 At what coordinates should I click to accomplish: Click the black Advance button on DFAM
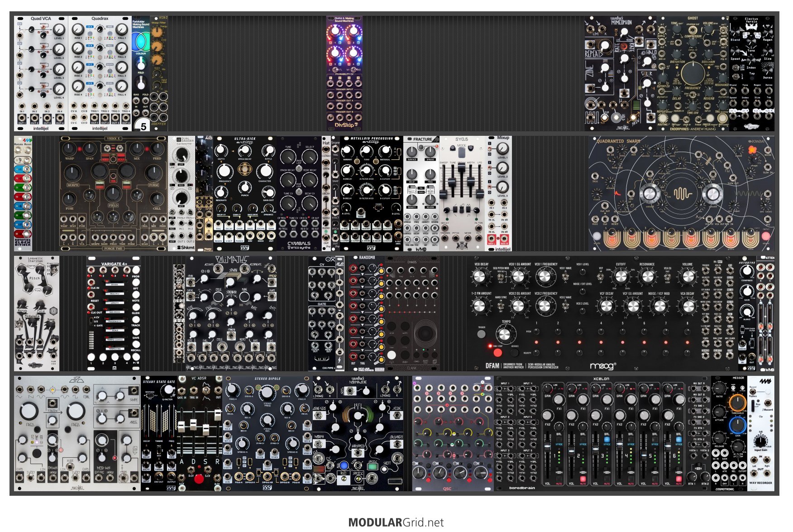514,352
